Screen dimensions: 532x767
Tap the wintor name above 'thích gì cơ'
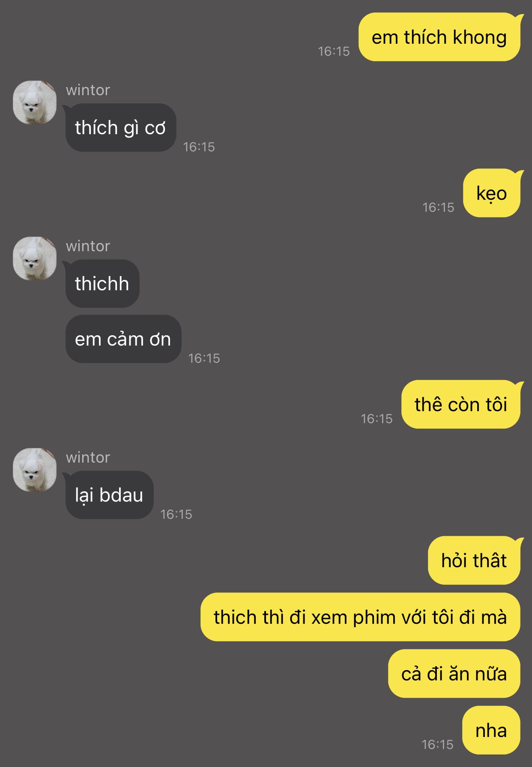click(x=88, y=90)
